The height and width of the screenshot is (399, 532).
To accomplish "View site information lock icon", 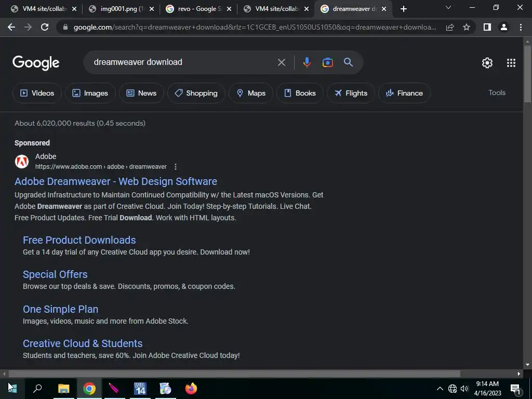I will [x=65, y=27].
